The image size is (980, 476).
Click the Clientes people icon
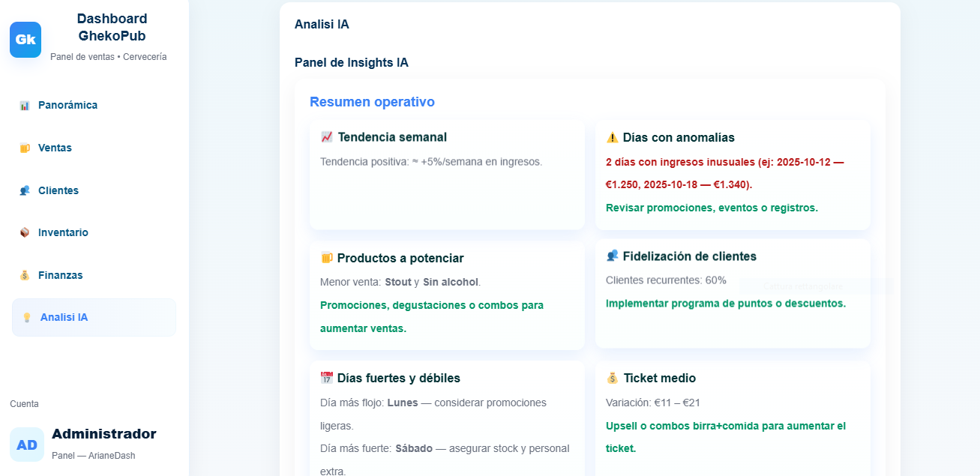[x=25, y=191]
